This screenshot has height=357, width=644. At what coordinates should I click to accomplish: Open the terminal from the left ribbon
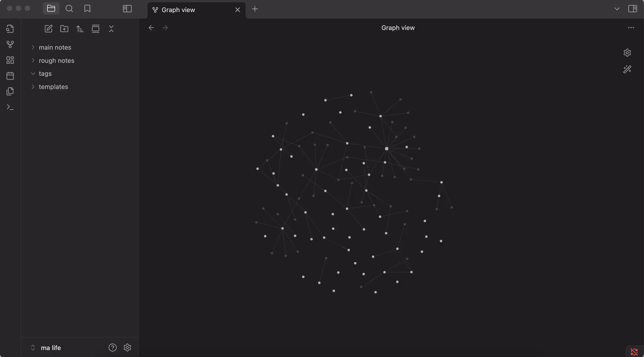coord(10,107)
